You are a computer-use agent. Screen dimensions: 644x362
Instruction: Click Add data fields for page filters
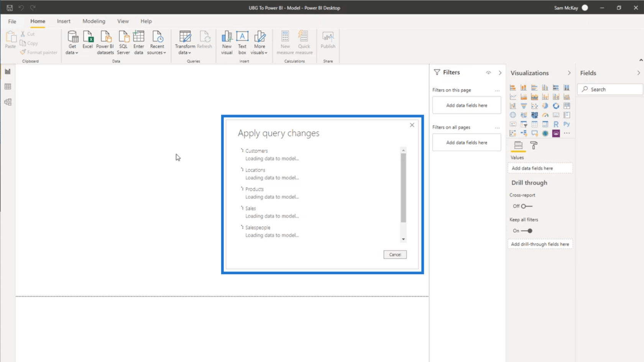(x=467, y=105)
